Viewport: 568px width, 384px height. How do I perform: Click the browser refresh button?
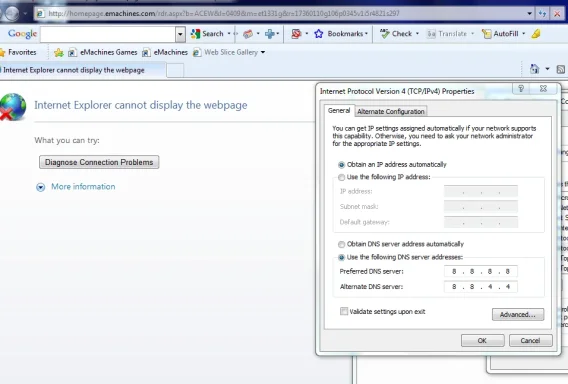click(542, 14)
